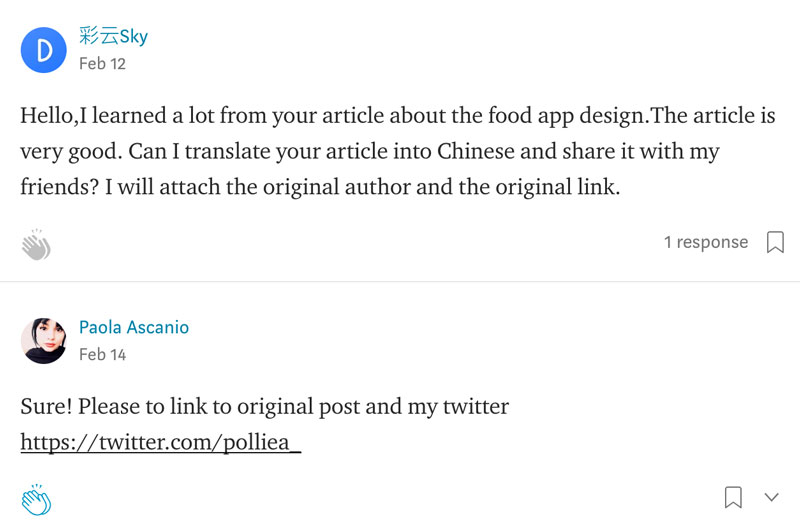800x527 pixels.
Task: Open the 彩云Sky author name link
Action: tap(113, 37)
